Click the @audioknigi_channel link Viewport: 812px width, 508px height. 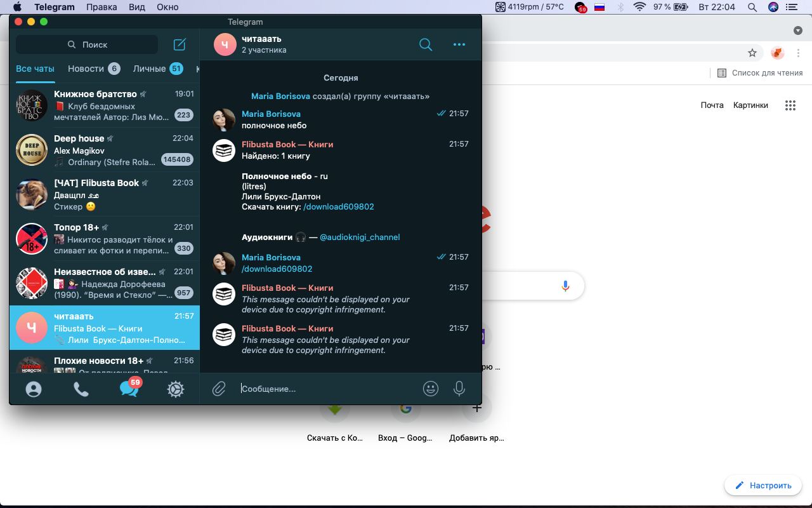(x=360, y=237)
